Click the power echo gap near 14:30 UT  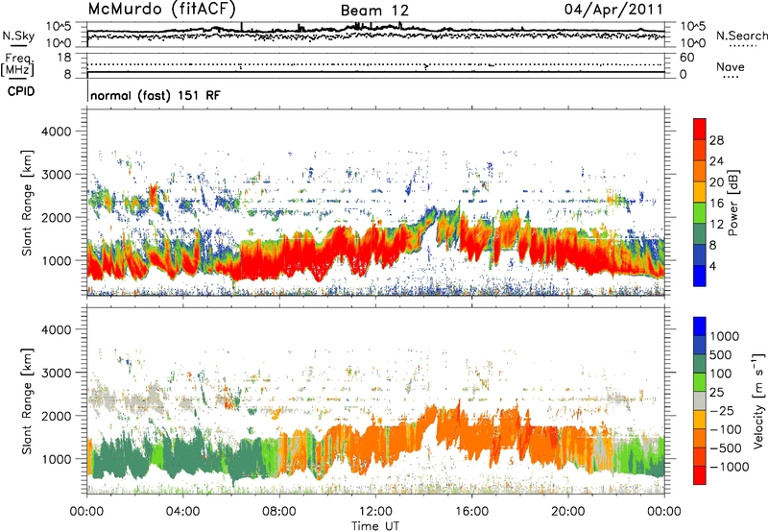click(427, 243)
